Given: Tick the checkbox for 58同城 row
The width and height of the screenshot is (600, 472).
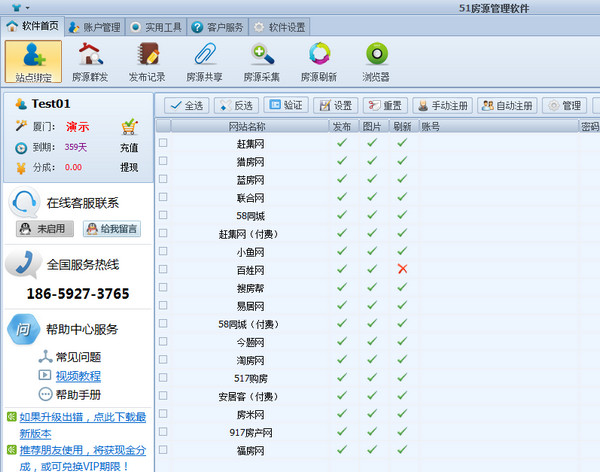Looking at the screenshot, I should pyautogui.click(x=163, y=215).
